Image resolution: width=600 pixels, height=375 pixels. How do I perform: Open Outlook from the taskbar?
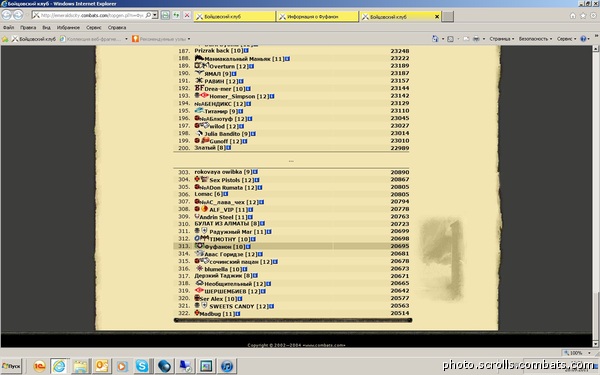coord(102,366)
